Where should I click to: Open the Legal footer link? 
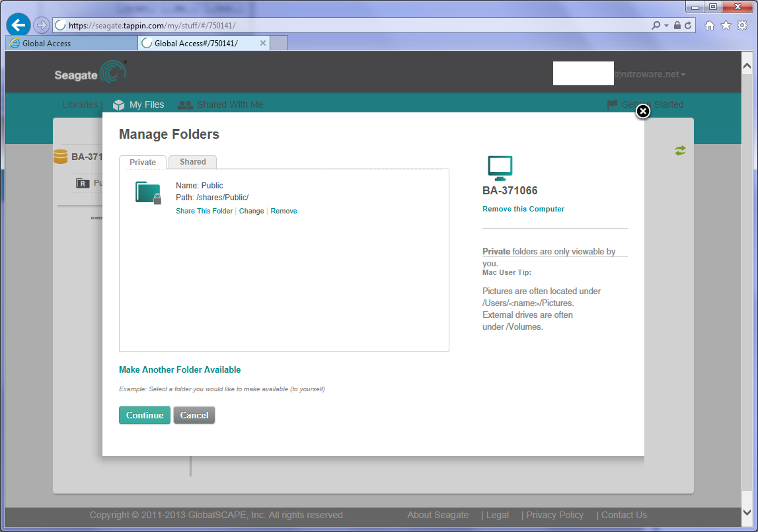tap(498, 515)
